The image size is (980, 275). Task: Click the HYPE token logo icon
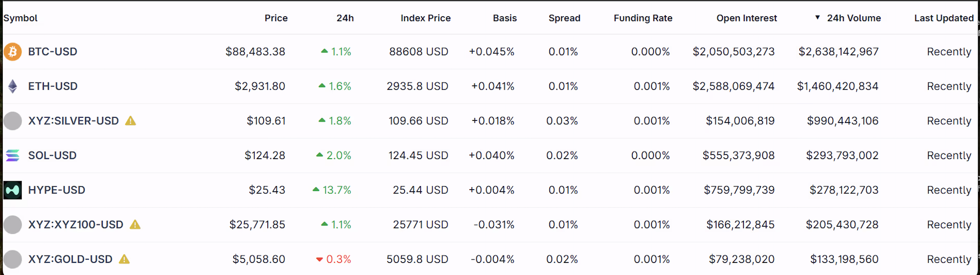coord(13,190)
